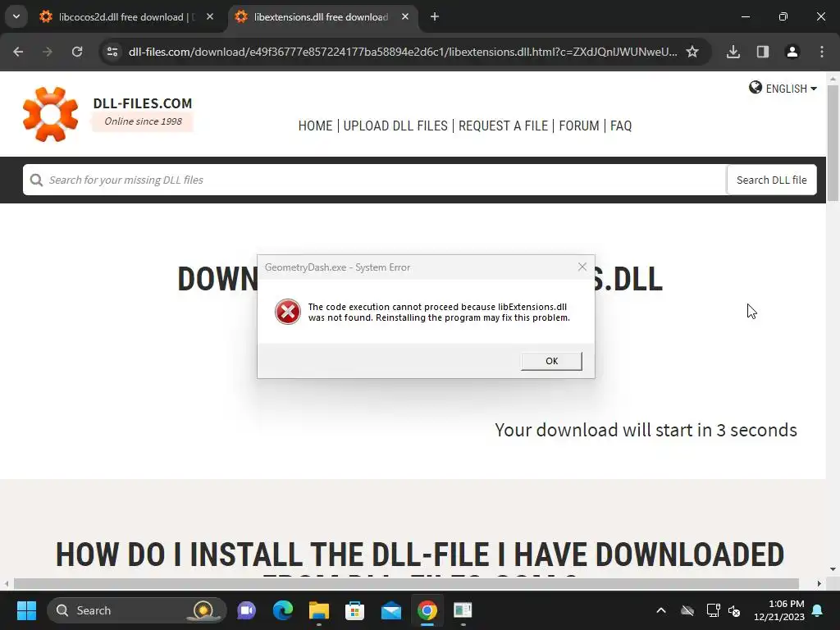Close the libextensions.dll tab

(405, 16)
